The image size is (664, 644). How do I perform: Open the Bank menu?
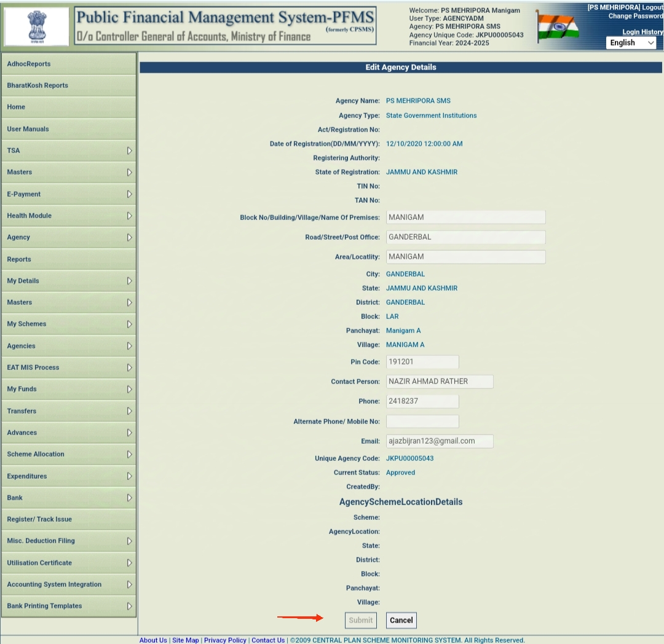pos(69,498)
